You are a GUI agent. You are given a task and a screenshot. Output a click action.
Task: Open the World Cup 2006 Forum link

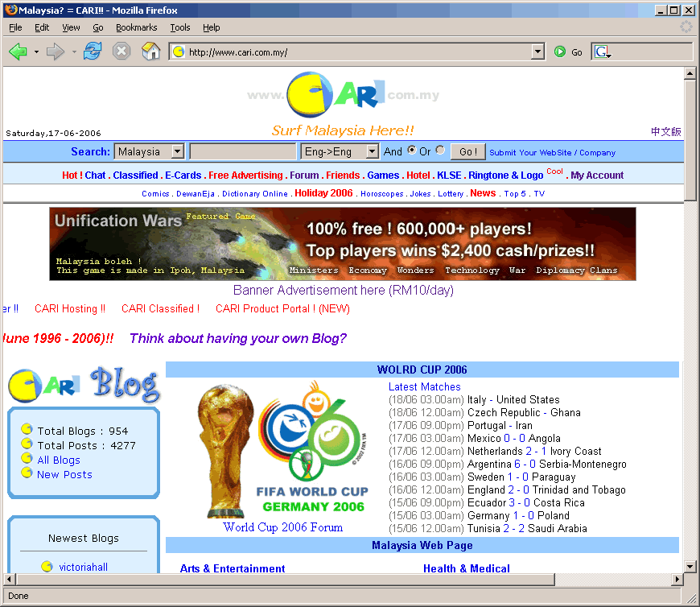(282, 527)
